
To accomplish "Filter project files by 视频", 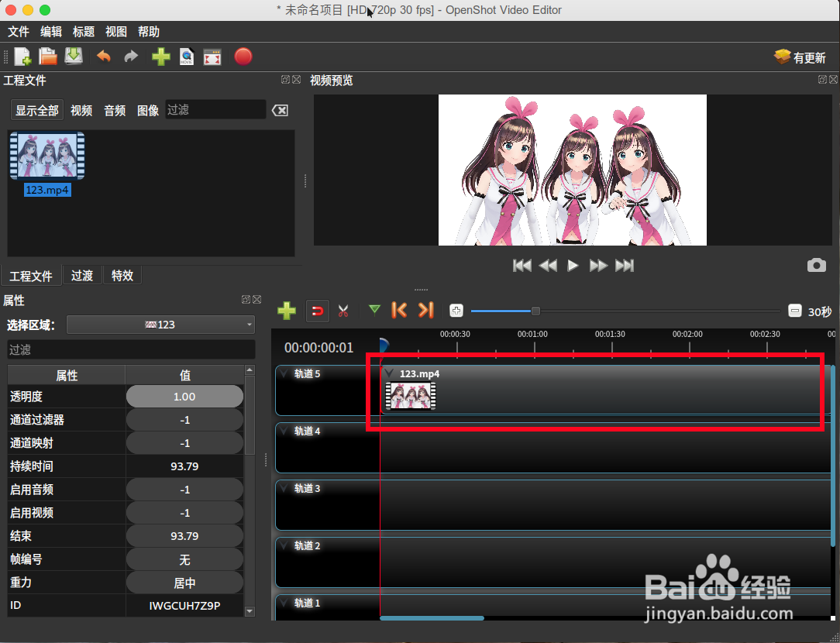I will click(x=81, y=110).
